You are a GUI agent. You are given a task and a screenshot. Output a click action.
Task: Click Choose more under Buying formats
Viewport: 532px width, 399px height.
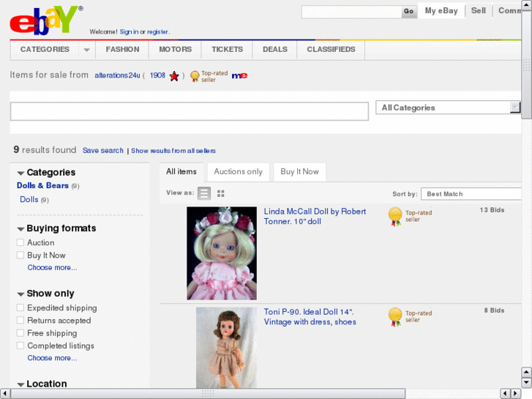52,267
